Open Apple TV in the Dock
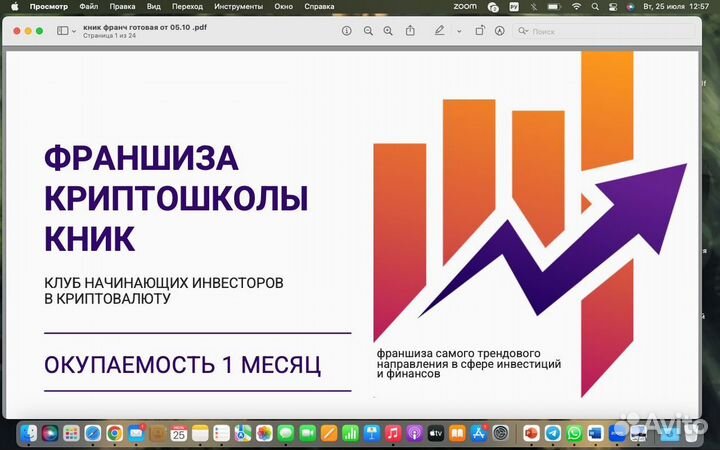This screenshot has width=720, height=450. (x=436, y=433)
